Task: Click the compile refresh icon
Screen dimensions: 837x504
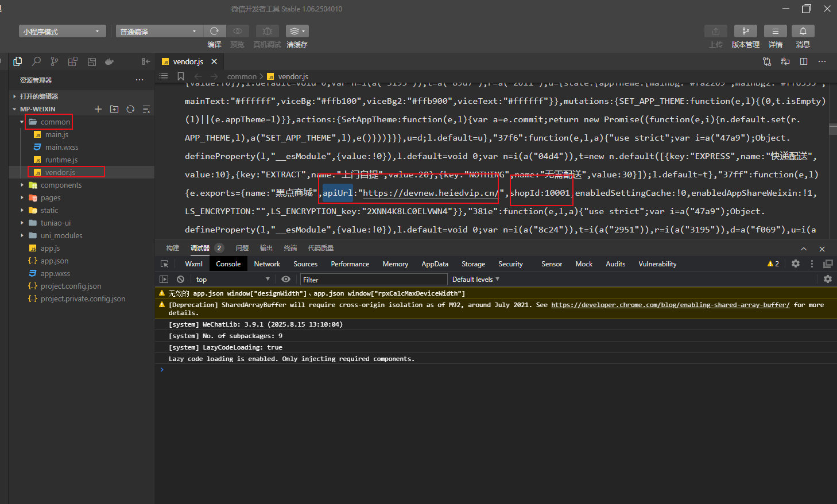Action: coord(214,31)
